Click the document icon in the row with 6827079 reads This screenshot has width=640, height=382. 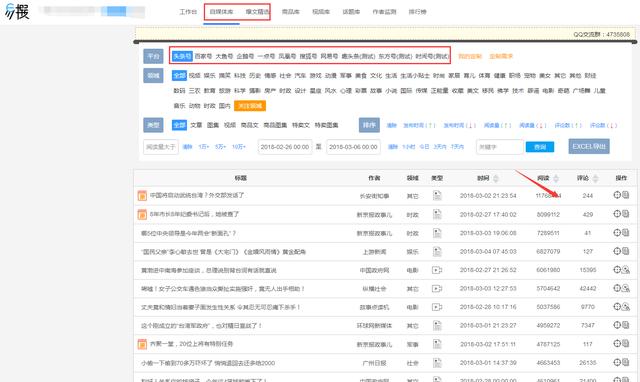pos(626,251)
